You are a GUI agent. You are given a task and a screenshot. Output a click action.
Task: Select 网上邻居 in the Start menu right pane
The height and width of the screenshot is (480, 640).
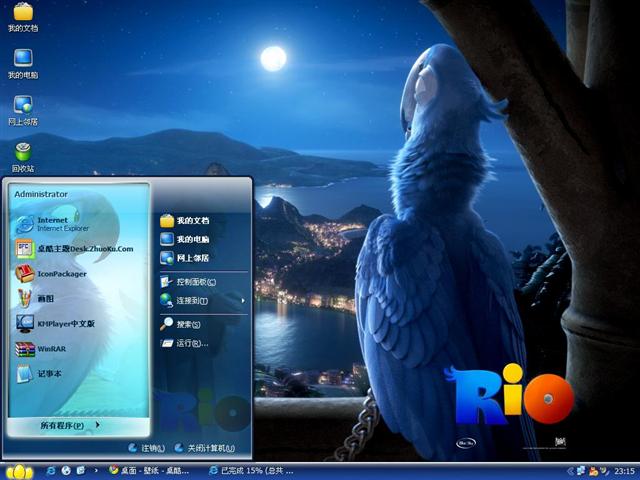tap(185, 258)
